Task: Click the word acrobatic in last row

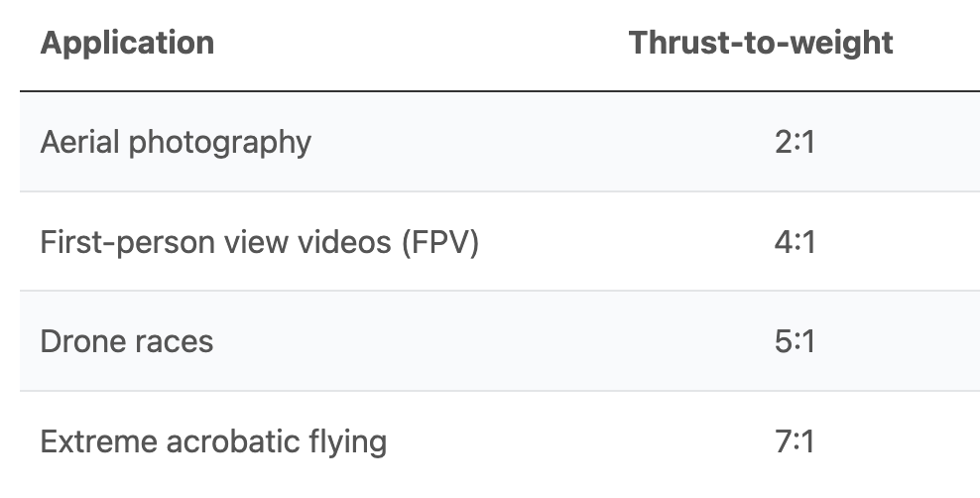Action: pos(232,441)
